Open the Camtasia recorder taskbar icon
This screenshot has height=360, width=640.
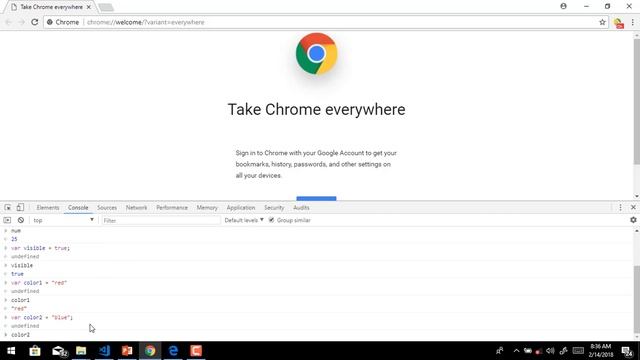(x=196, y=351)
